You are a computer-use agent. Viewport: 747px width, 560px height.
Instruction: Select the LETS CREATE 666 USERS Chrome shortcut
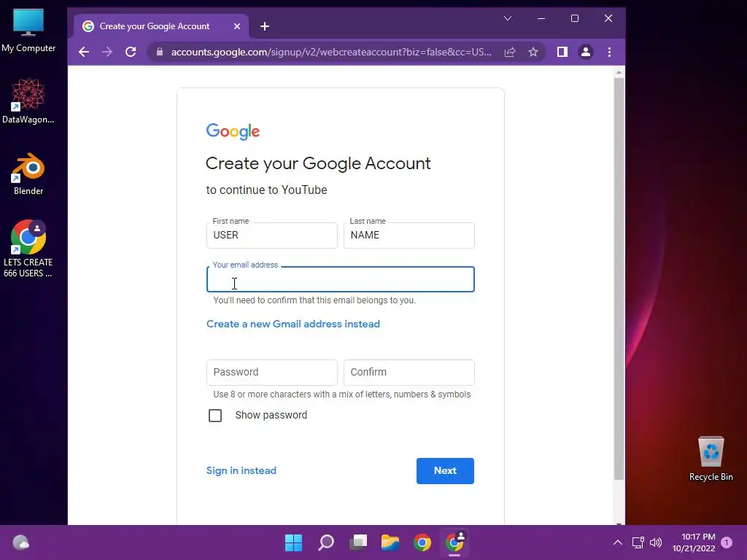(28, 249)
